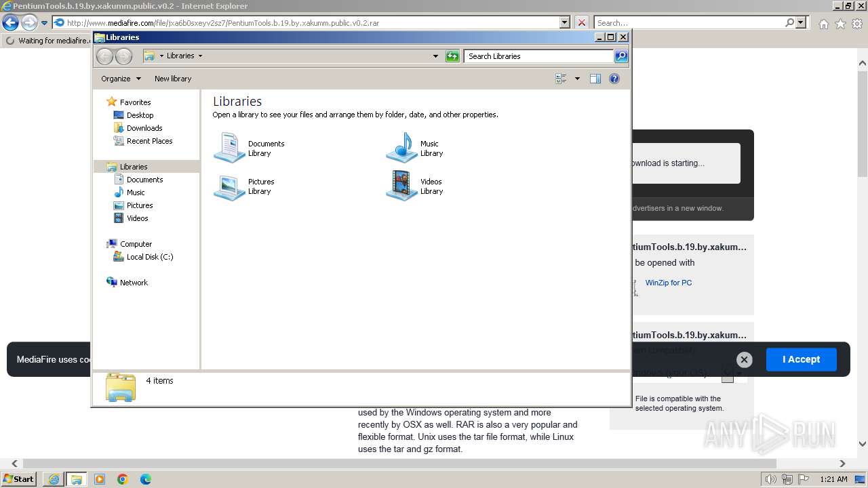Image resolution: width=868 pixels, height=488 pixels.
Task: Dismiss cookie banner with X
Action: point(744,360)
